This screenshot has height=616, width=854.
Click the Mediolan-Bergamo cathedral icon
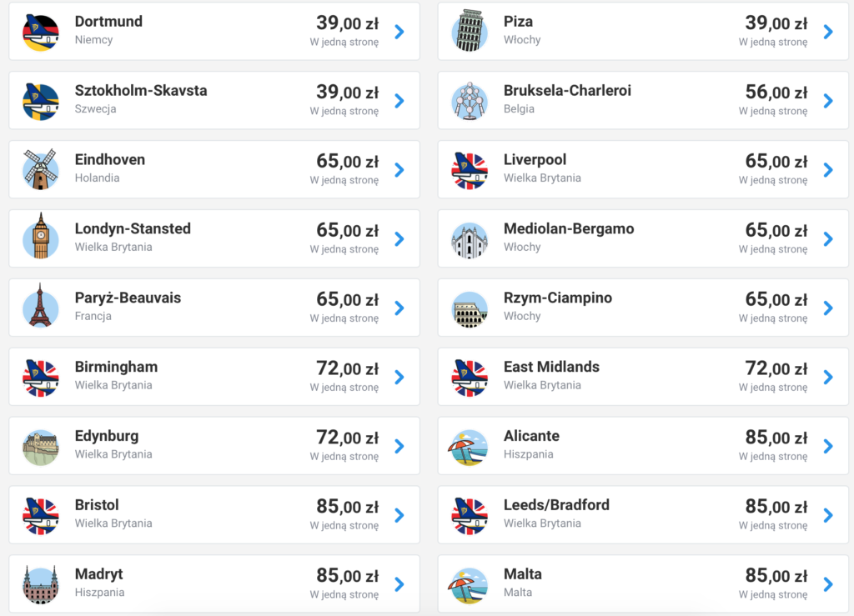click(470, 239)
